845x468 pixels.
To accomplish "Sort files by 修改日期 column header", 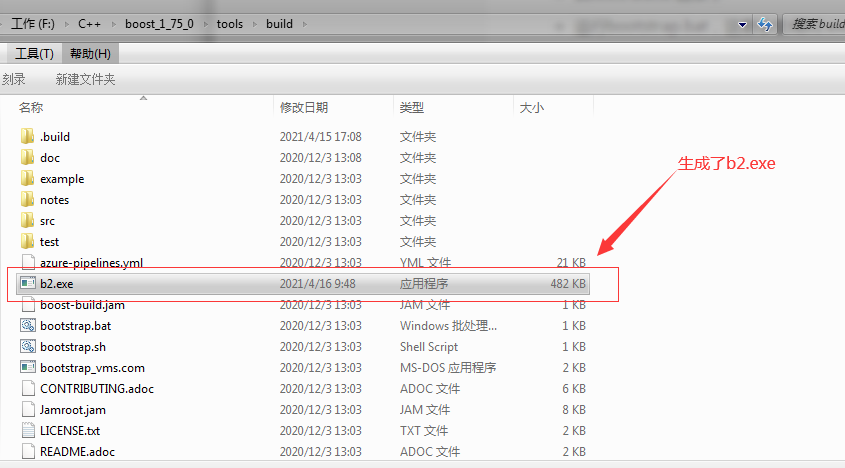I will pyautogui.click(x=304, y=107).
